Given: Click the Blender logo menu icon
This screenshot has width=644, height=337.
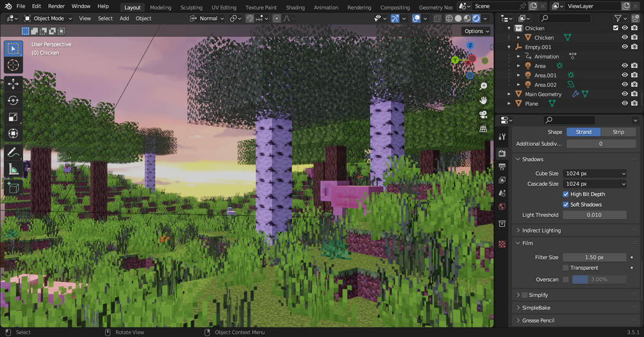Looking at the screenshot, I should pos(8,6).
